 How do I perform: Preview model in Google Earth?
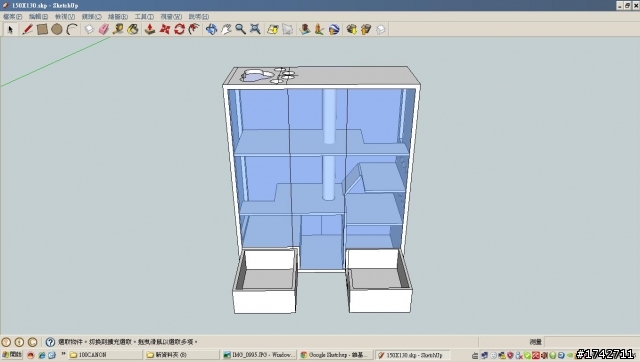(334, 29)
